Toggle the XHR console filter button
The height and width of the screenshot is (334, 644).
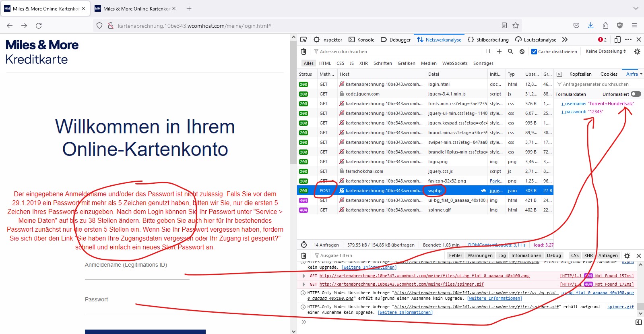pyautogui.click(x=588, y=255)
